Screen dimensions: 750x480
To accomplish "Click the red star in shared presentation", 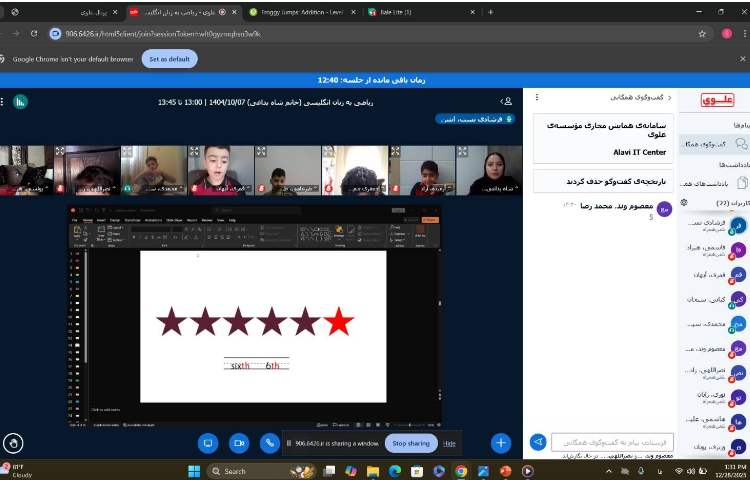I will coord(339,322).
